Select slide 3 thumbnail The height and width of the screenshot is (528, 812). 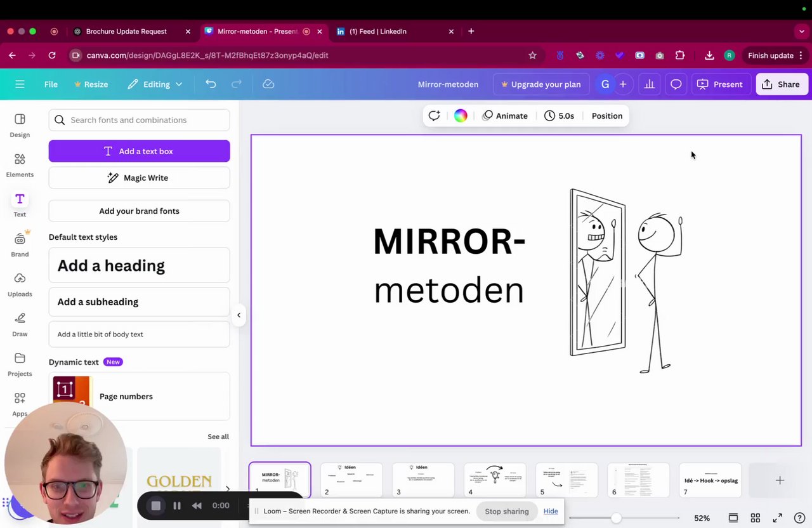tap(423, 480)
